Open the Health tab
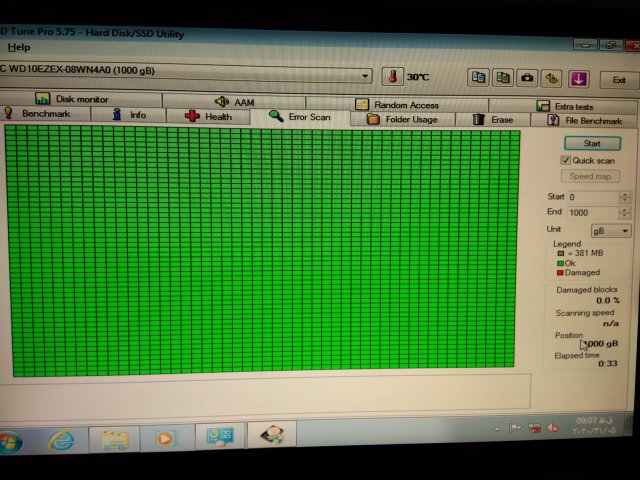This screenshot has width=640, height=480. 208,116
